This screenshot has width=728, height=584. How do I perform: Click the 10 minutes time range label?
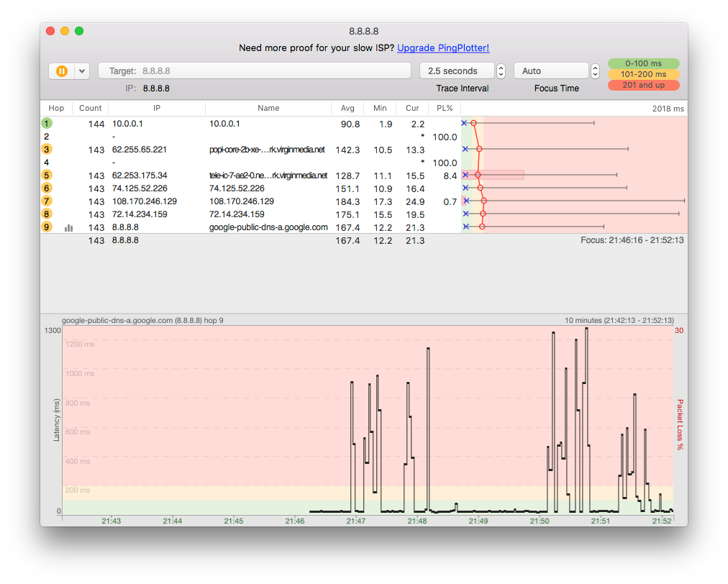coord(619,321)
